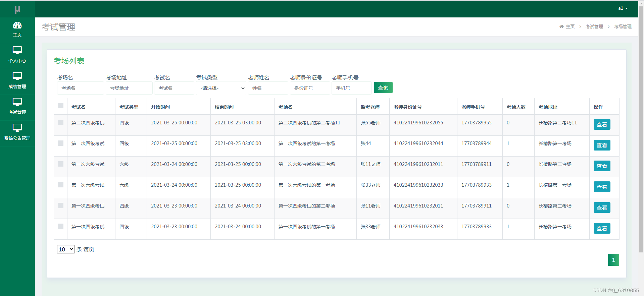Click the address 长椿路第二考场11

(x=558, y=123)
